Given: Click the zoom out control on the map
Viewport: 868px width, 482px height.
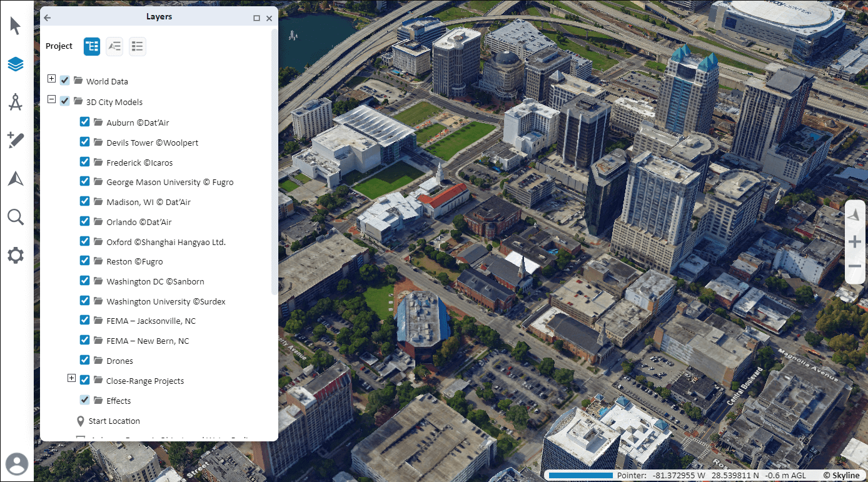Looking at the screenshot, I should pyautogui.click(x=855, y=266).
